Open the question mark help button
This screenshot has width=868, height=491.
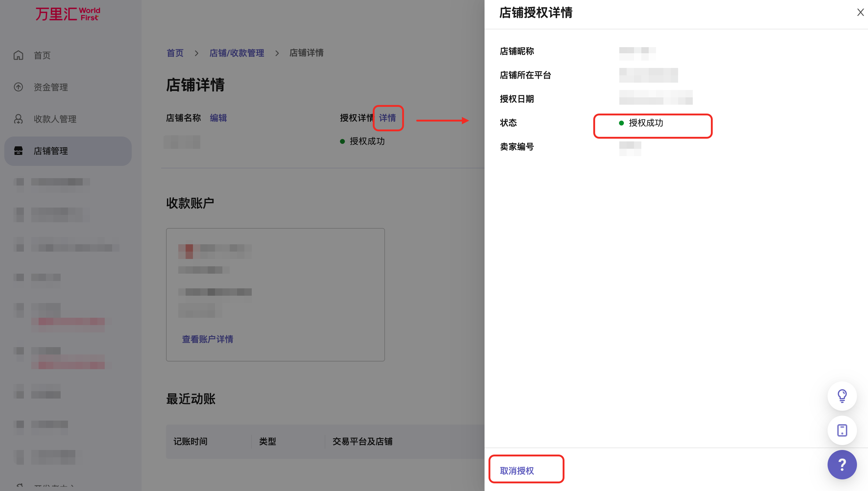tap(842, 465)
